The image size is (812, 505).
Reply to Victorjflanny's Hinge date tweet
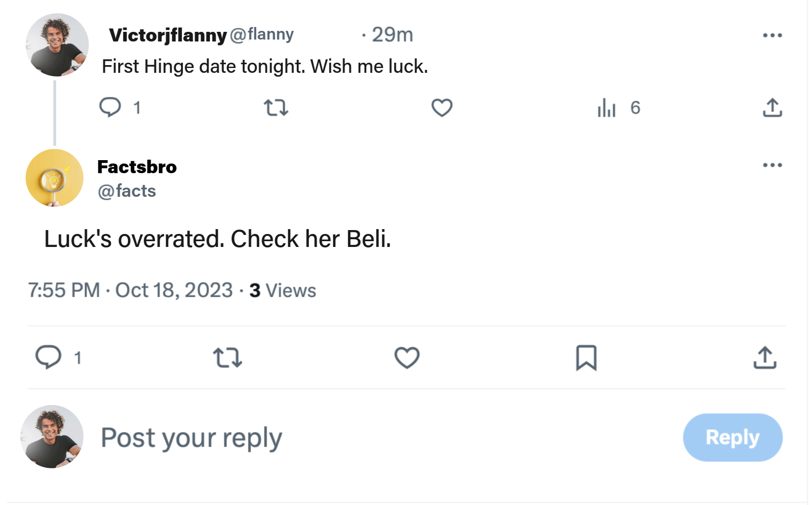(x=110, y=107)
